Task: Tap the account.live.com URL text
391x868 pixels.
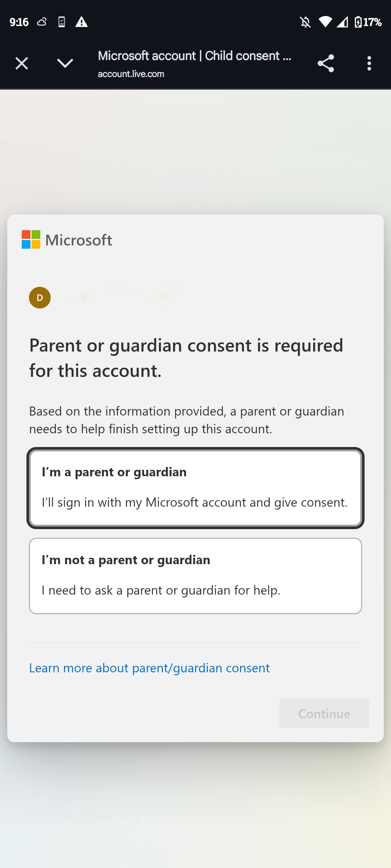Action: [131, 74]
